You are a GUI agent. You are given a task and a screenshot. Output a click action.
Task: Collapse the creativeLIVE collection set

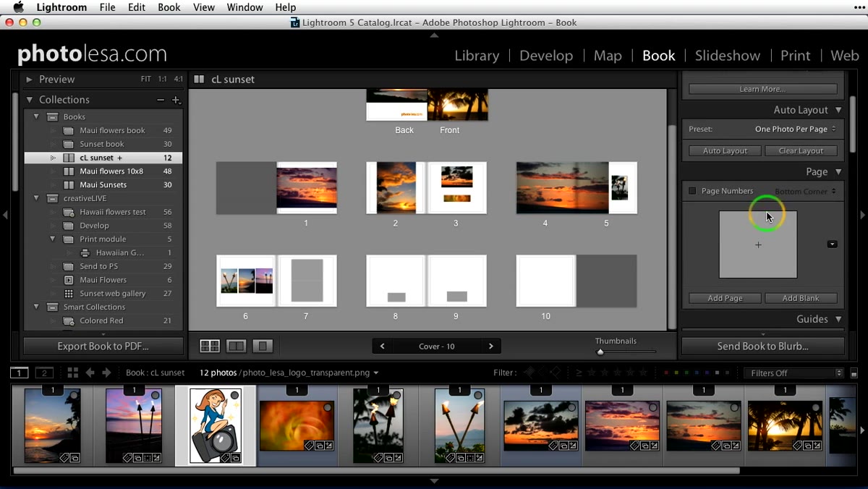click(36, 198)
